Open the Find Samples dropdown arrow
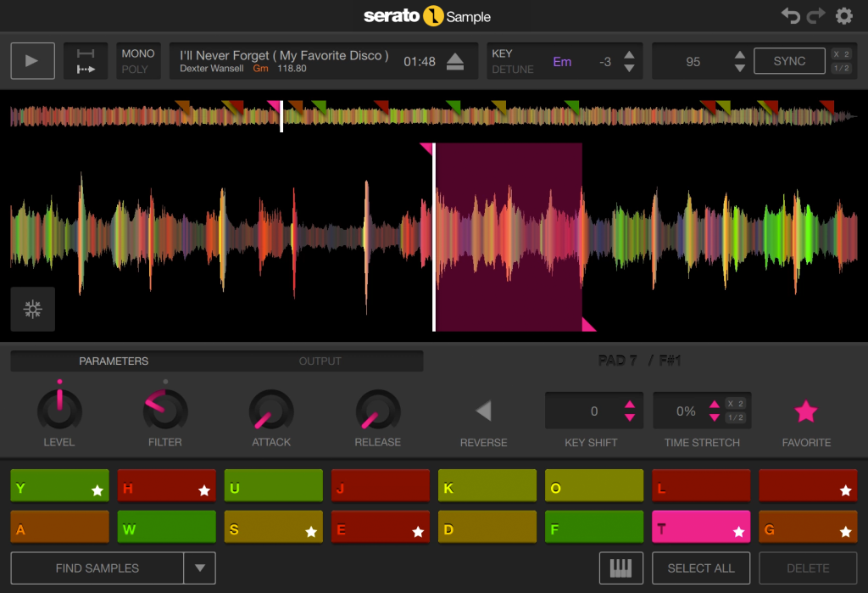 199,568
